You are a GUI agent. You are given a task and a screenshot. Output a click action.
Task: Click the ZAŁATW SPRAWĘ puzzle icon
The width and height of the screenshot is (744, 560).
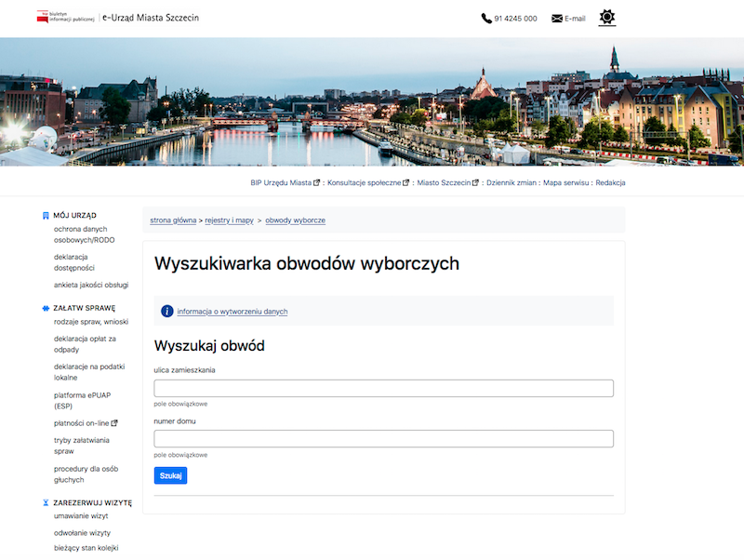tap(46, 307)
